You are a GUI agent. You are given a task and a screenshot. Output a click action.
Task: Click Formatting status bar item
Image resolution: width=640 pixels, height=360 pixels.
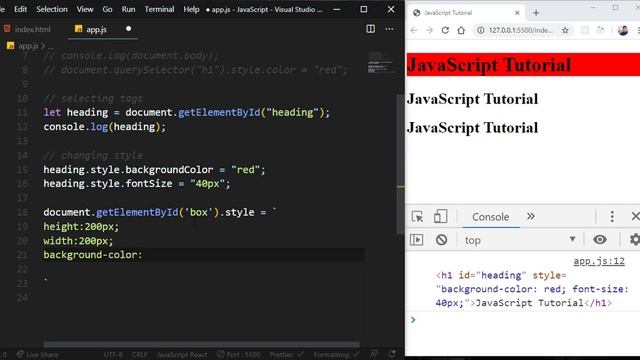click(x=337, y=355)
